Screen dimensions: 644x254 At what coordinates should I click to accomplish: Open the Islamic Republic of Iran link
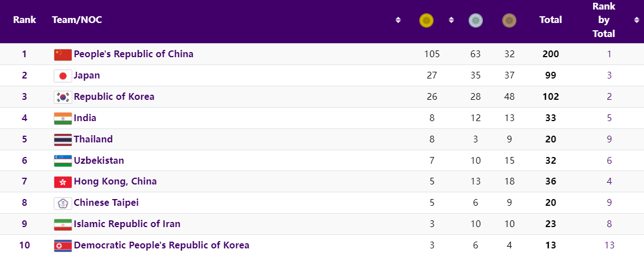tap(127, 224)
